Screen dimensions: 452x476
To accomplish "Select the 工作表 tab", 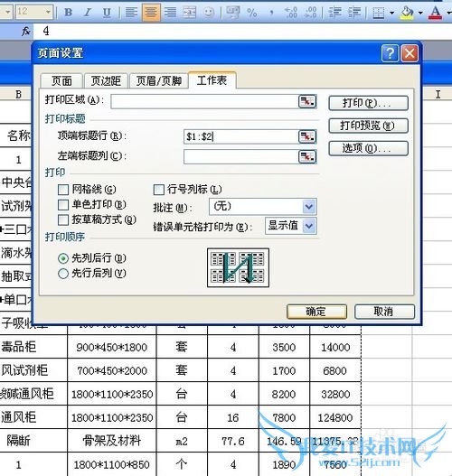I will [x=212, y=80].
